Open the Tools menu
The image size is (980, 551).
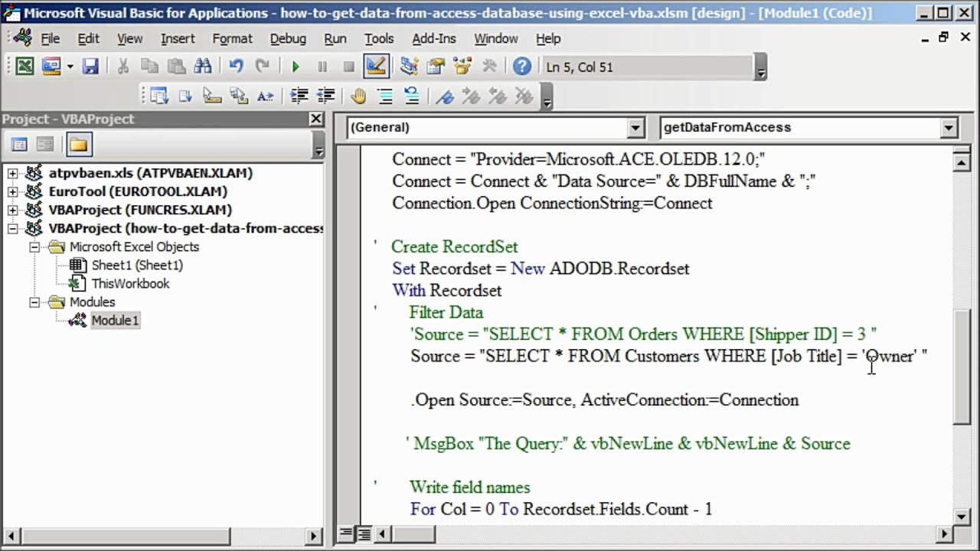coord(378,38)
